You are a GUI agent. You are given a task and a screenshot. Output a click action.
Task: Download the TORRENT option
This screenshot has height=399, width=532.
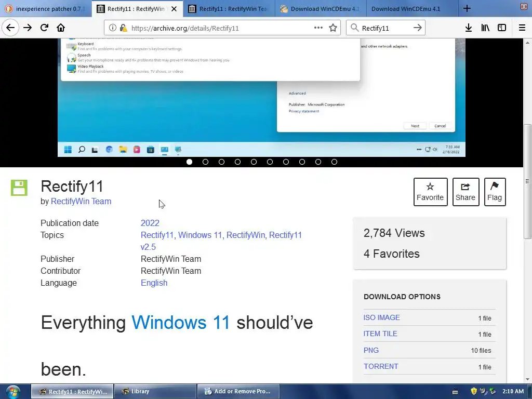[x=381, y=366]
